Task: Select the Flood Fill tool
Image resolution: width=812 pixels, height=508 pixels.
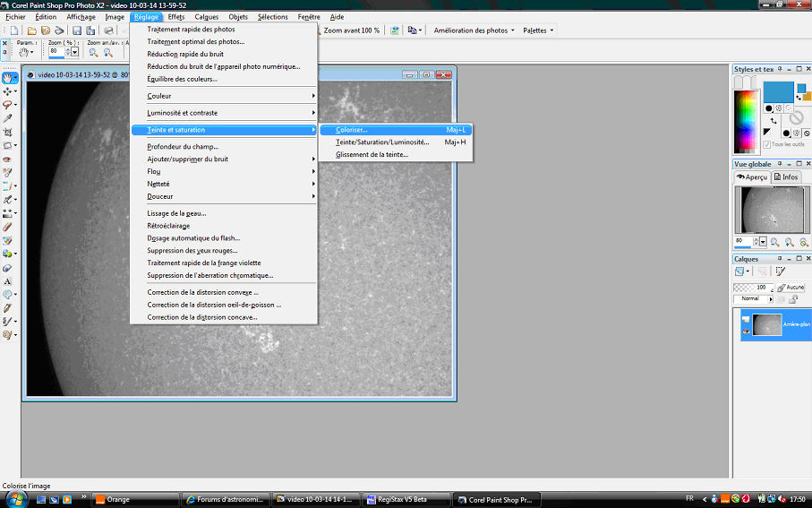Action: pos(7,254)
